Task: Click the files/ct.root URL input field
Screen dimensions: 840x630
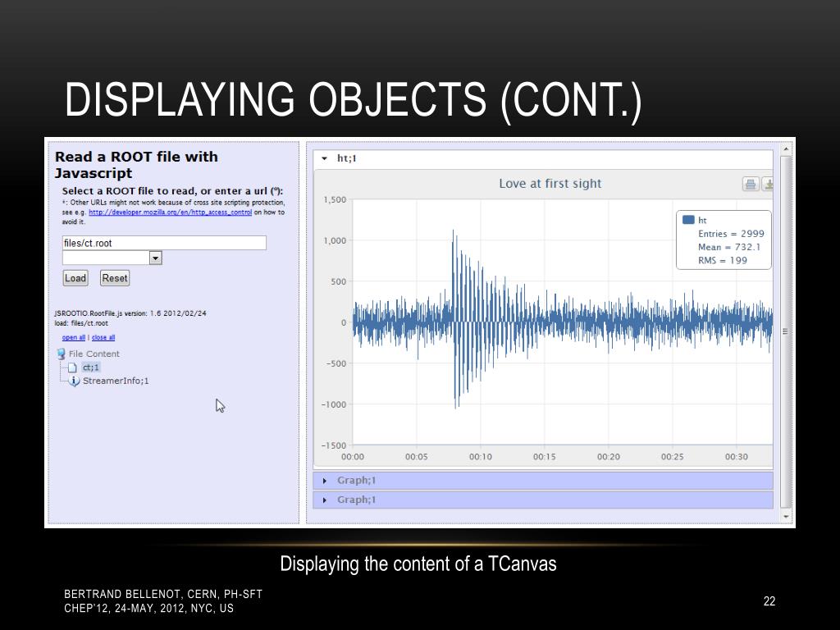Action: [164, 243]
